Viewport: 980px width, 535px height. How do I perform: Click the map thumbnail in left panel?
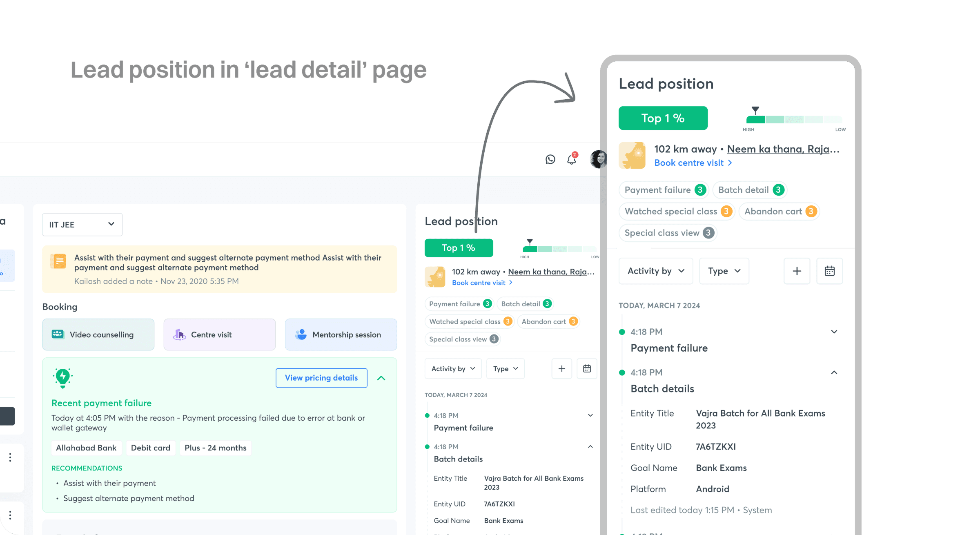(x=435, y=277)
